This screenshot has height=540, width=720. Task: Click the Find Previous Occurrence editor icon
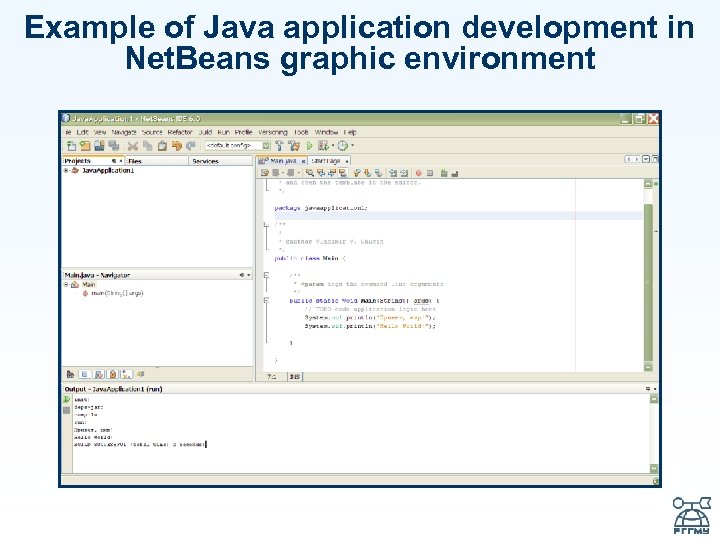click(321, 173)
